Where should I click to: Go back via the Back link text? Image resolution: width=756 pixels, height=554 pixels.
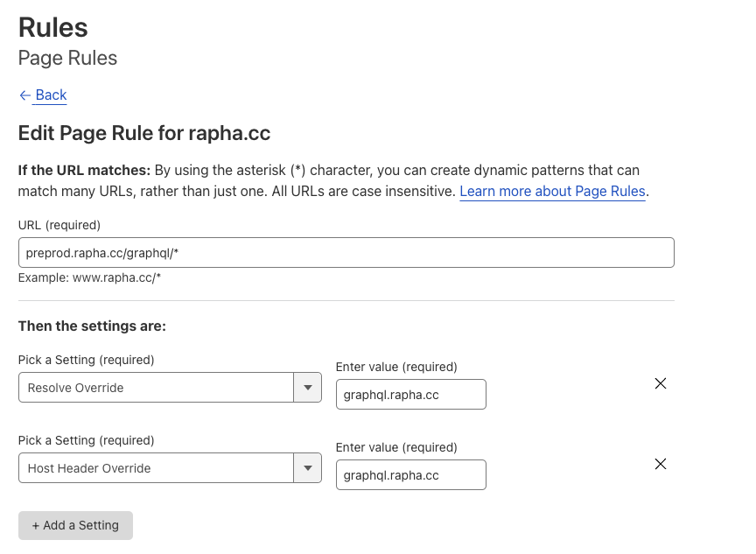51,95
